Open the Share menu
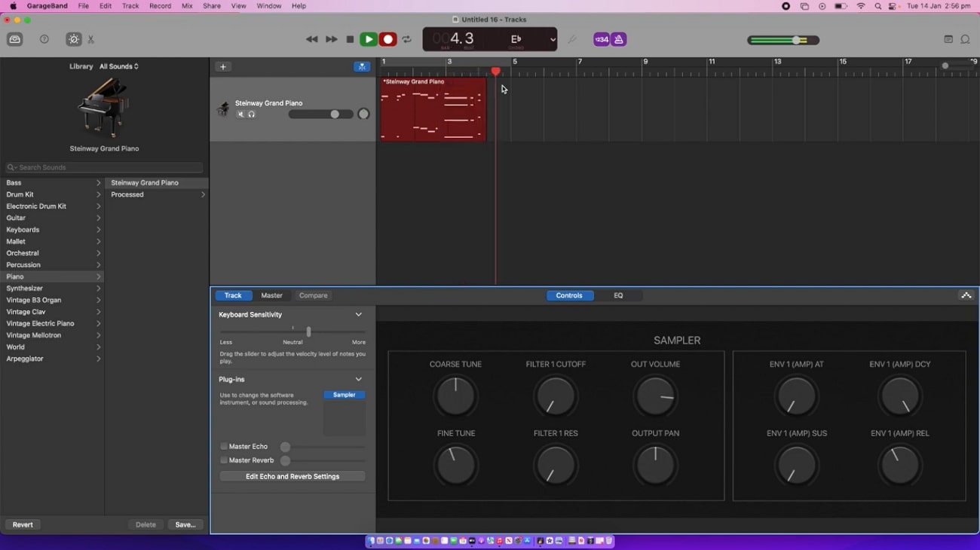This screenshot has width=980, height=550. pos(212,6)
